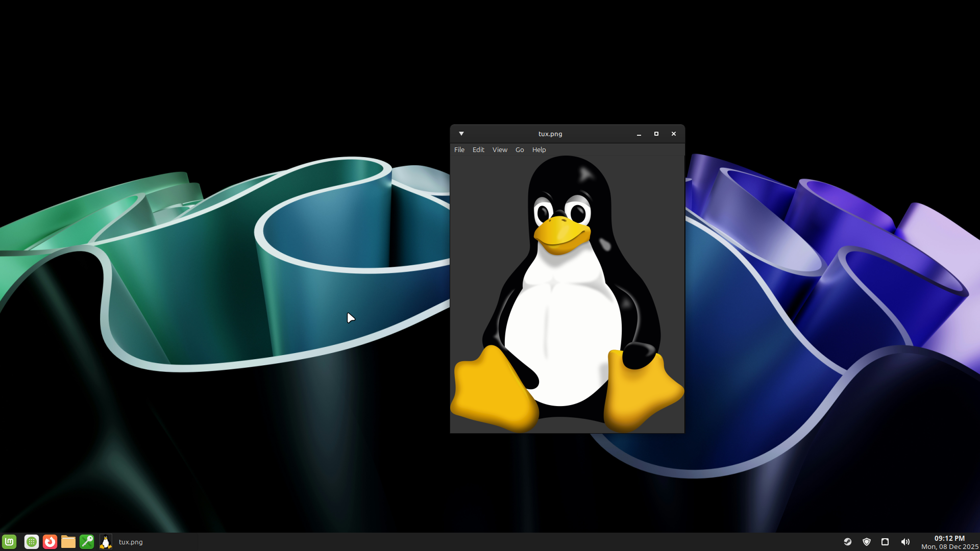Open the View menu
Image resolution: width=980 pixels, height=551 pixels.
[x=500, y=149]
